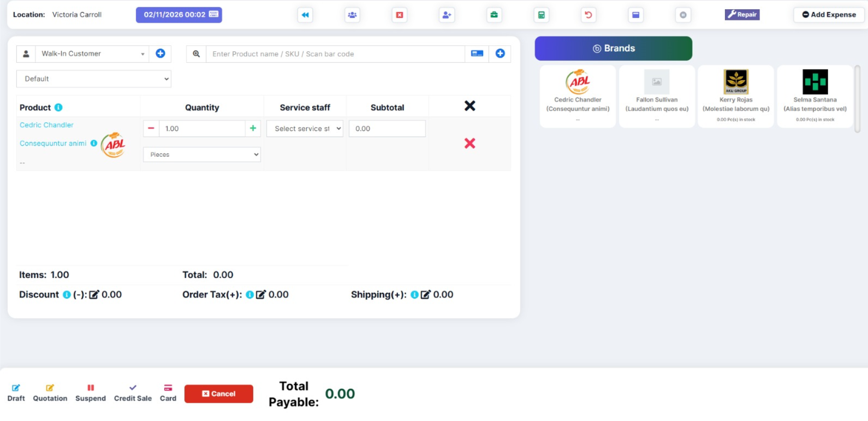Click the Items: 1.00 text
The image size is (868, 421).
[x=44, y=275]
